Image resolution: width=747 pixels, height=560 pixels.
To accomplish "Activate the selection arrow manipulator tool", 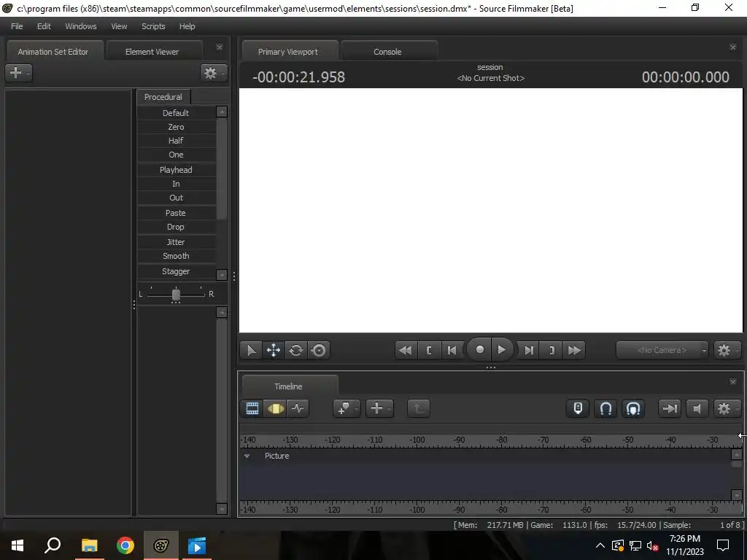I will (251, 351).
